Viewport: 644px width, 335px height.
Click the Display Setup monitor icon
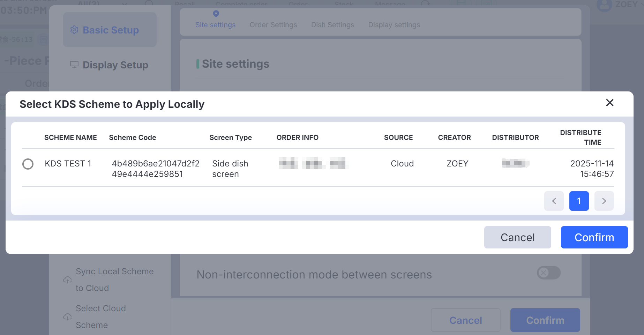click(x=74, y=65)
